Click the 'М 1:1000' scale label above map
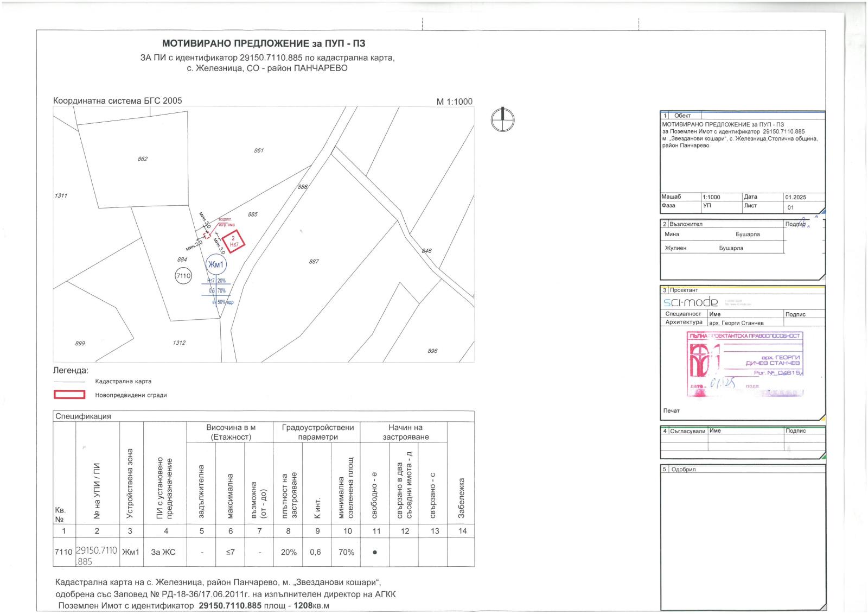Viewport: 868px width, 614px height. coord(455,102)
